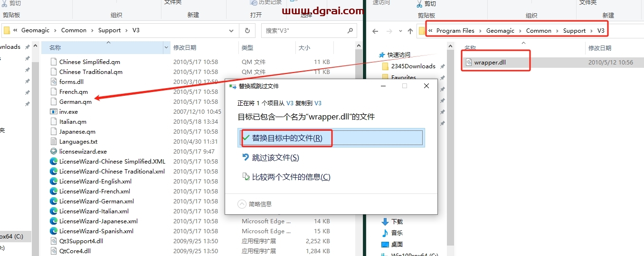The width and height of the screenshot is (644, 256).
Task: Expand the 简略信息 details toggle
Action: tap(255, 204)
